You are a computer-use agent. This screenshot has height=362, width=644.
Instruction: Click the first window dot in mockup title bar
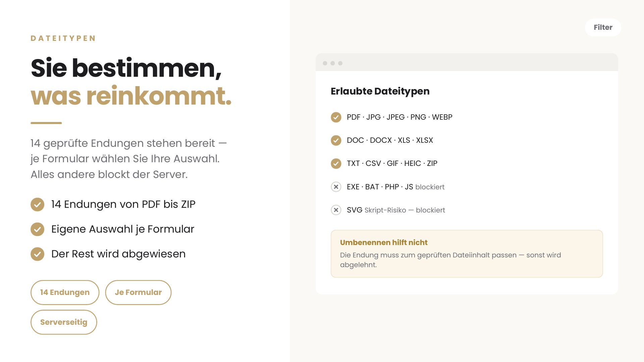tap(325, 63)
